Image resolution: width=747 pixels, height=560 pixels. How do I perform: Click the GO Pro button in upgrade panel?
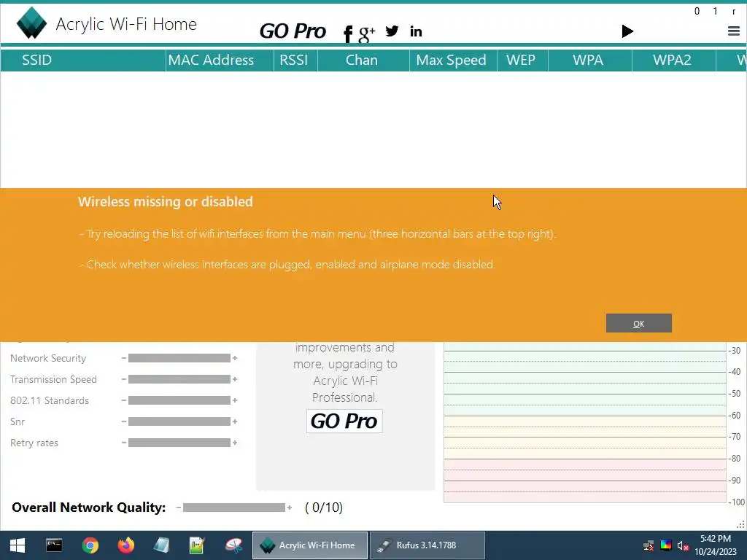(344, 421)
